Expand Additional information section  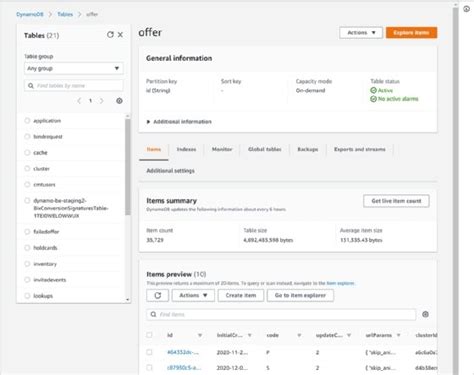pos(179,122)
